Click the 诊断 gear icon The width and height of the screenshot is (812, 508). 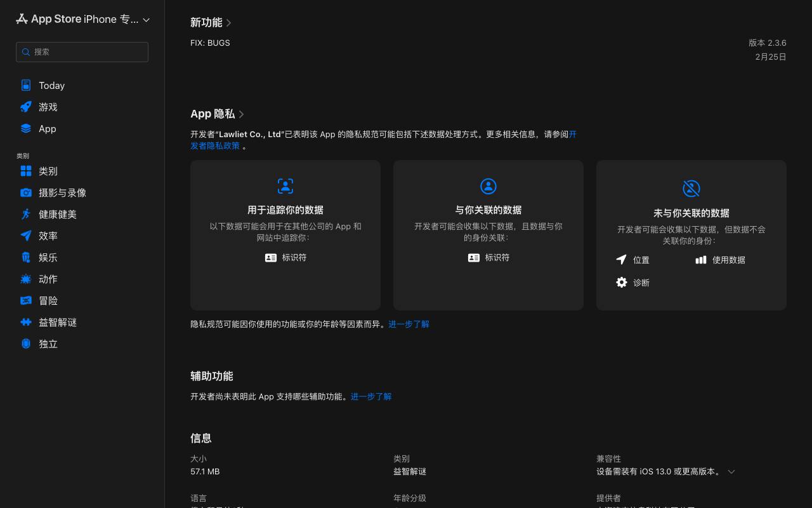(622, 282)
